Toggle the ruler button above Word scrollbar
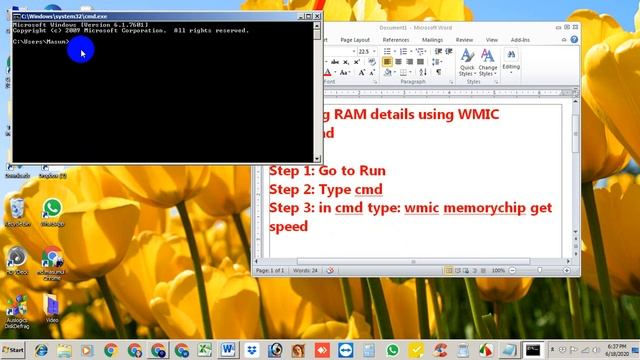This screenshot has width=640, height=360. click(x=575, y=93)
